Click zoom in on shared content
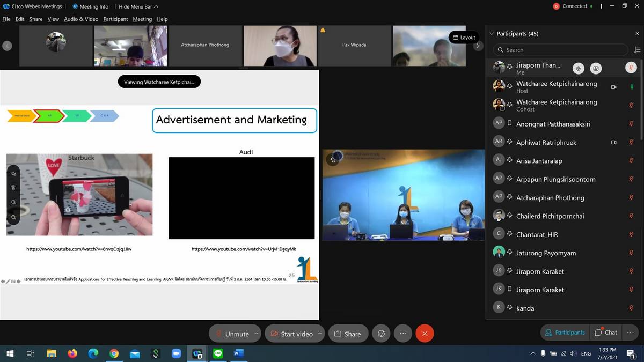 14,202
